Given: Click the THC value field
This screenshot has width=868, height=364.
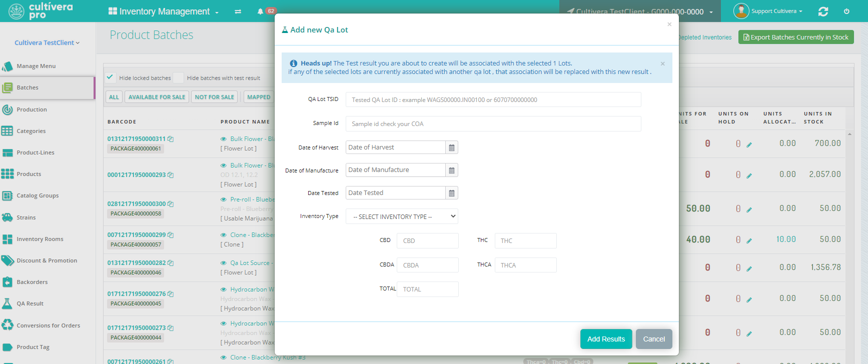Looking at the screenshot, I should (526, 240).
